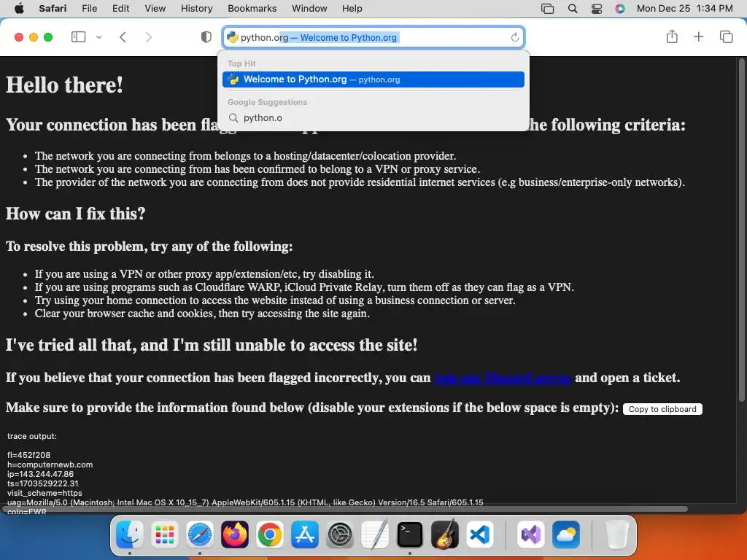Open Finder from the Dock
The image size is (747, 560).
130,534
